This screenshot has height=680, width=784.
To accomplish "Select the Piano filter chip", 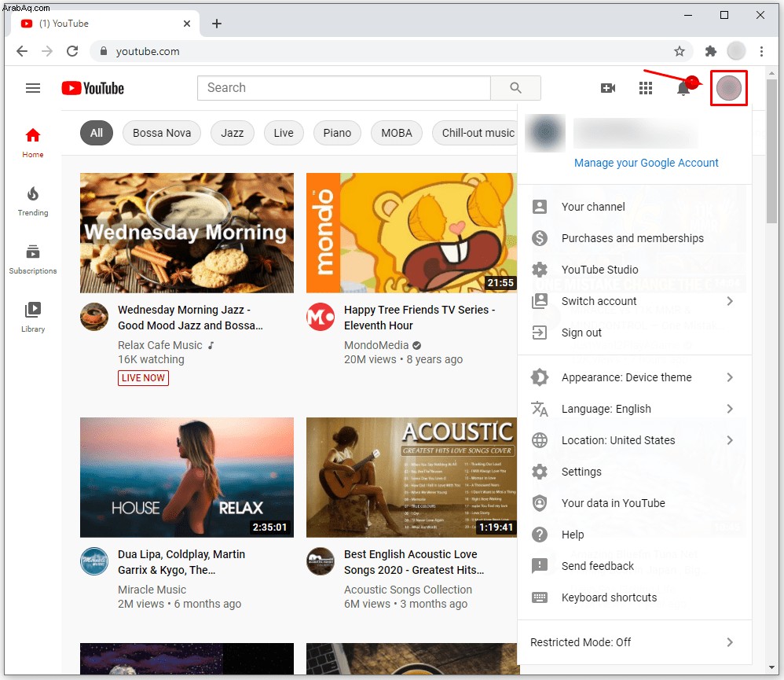I will (337, 133).
